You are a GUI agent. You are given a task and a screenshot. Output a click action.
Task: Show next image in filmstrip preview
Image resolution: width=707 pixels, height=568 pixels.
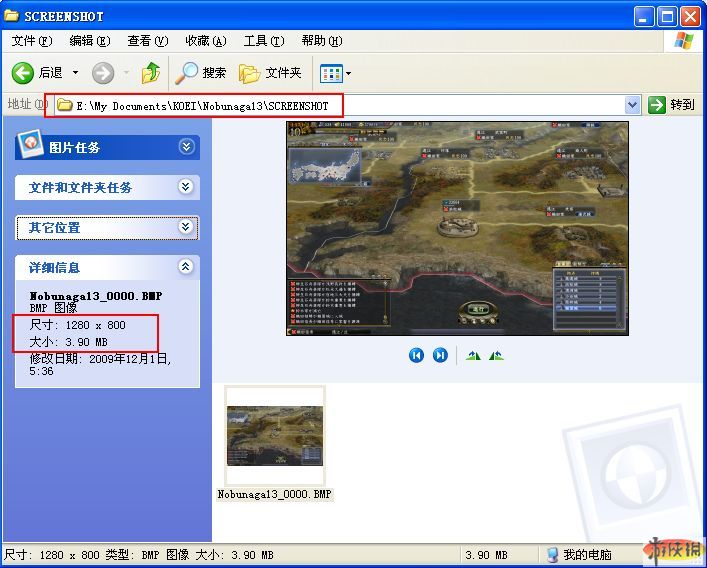[x=440, y=355]
